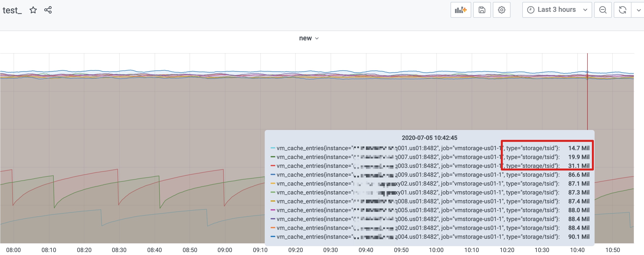Click the 87.4 Mil value
This screenshot has height=255, width=644.
579,201
